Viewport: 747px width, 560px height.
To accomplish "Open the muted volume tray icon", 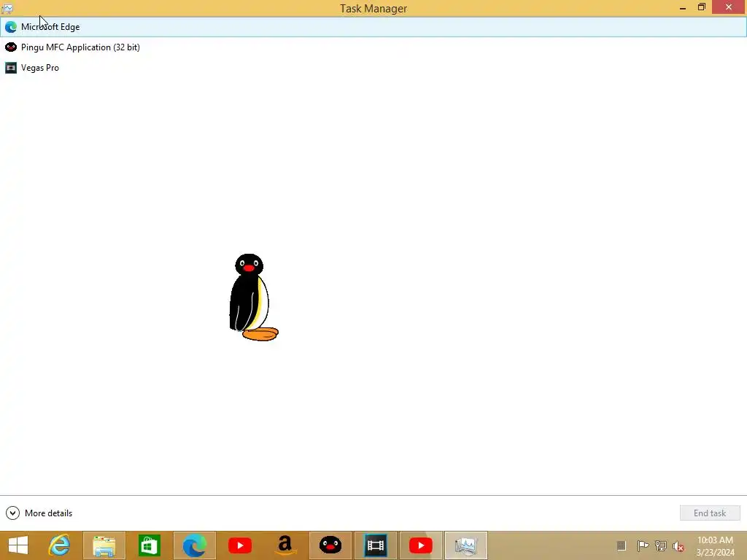I will coord(678,545).
